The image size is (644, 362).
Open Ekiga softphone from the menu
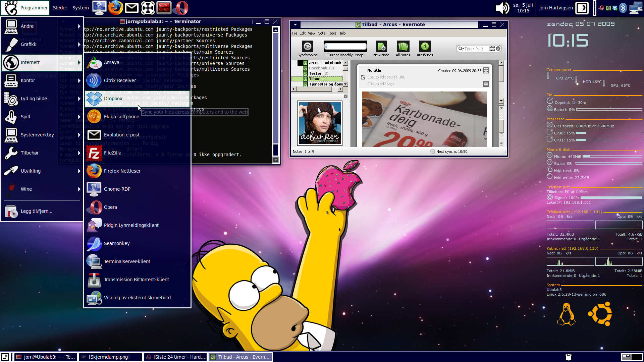pyautogui.click(x=138, y=117)
